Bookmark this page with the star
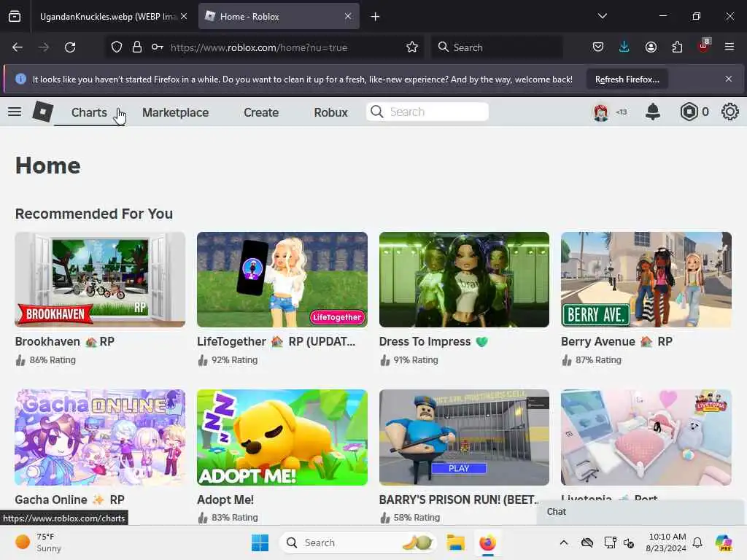 pos(412,47)
